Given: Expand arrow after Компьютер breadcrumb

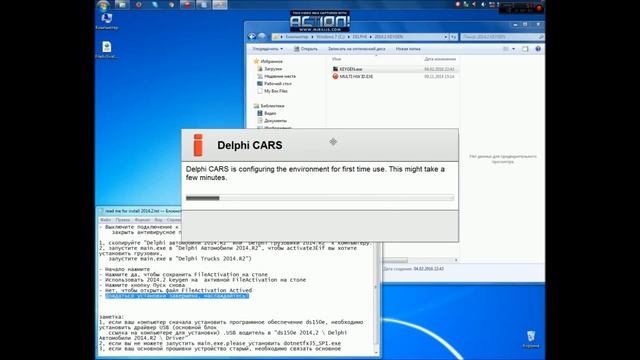Looking at the screenshot, I should point(312,37).
